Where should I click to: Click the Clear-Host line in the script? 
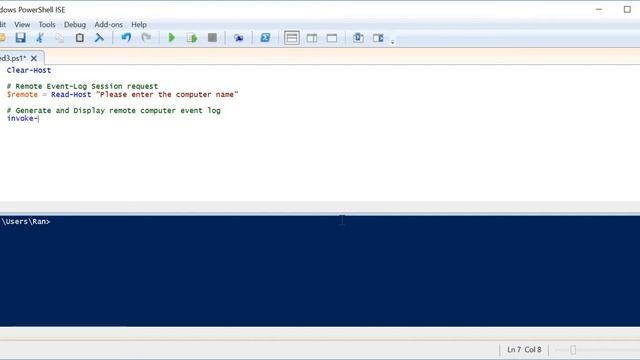[x=29, y=70]
